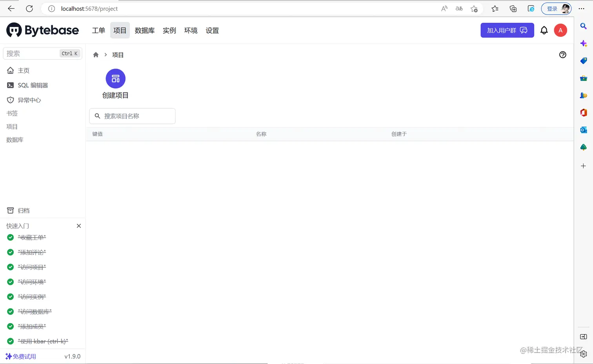This screenshot has width=593, height=364.
Task: Open the 归档 archive section icon
Action: (x=10, y=210)
